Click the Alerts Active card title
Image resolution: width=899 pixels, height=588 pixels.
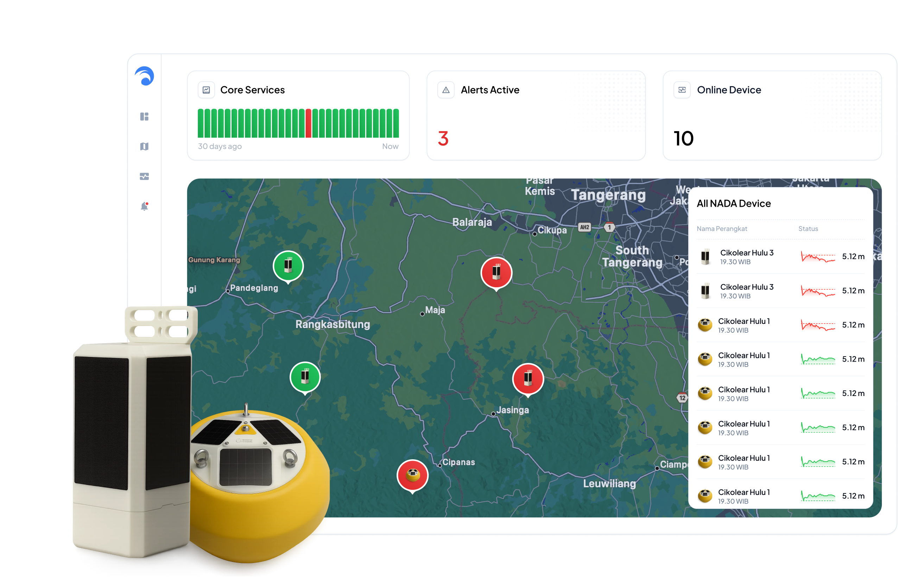[x=490, y=90]
